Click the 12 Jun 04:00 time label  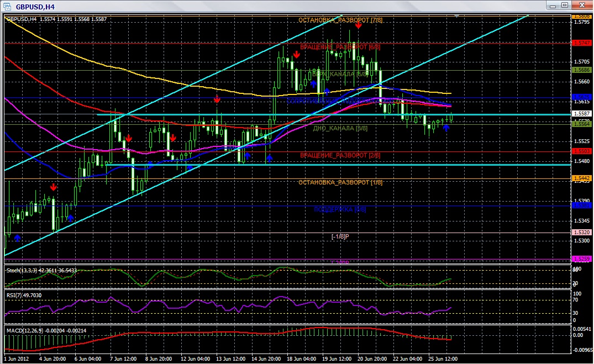click(x=196, y=358)
